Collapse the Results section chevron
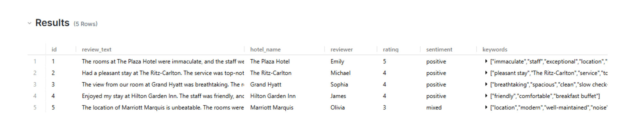The width and height of the screenshot is (644, 139). (x=30, y=23)
